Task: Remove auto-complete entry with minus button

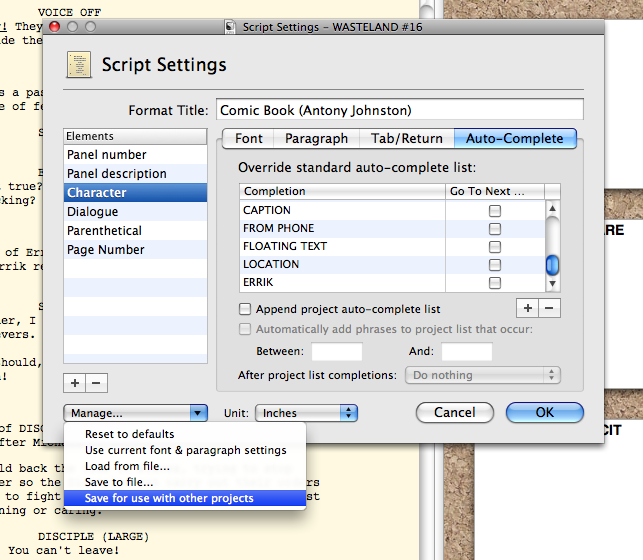Action: [550, 308]
